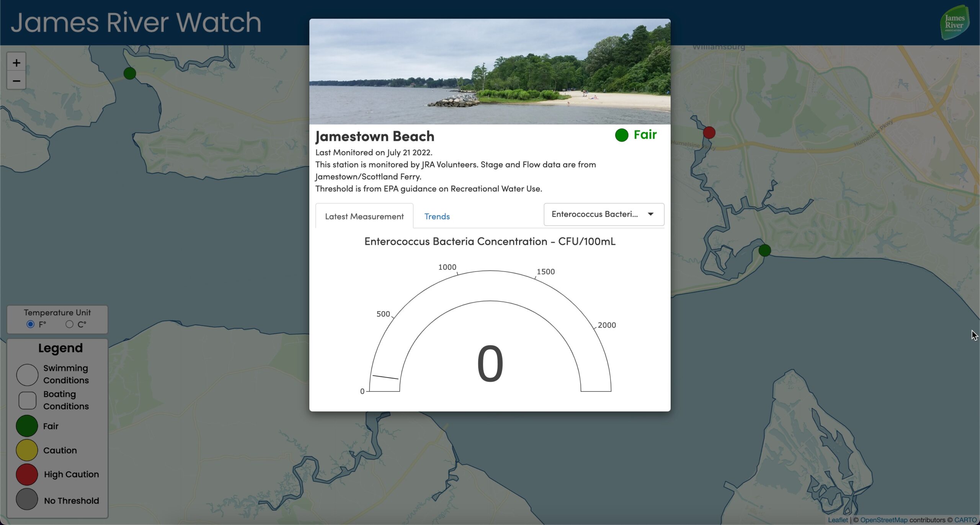
Task: Click the map zoom in plus button
Action: [x=16, y=63]
